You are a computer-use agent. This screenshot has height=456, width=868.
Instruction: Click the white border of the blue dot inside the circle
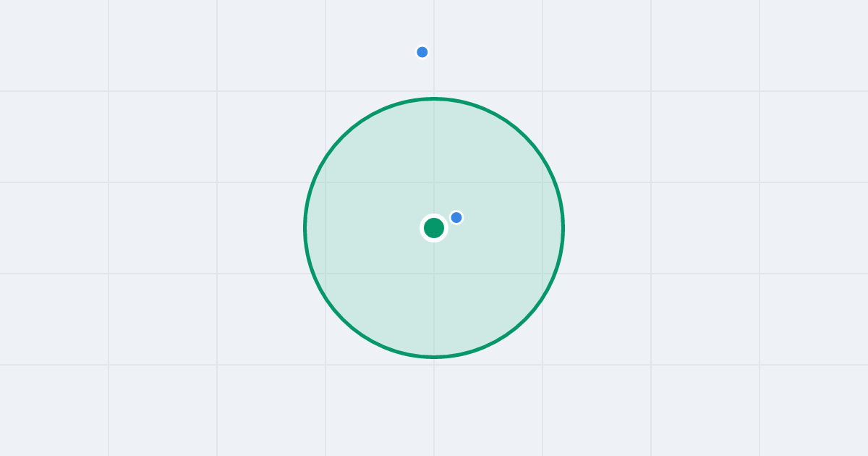[456, 211]
